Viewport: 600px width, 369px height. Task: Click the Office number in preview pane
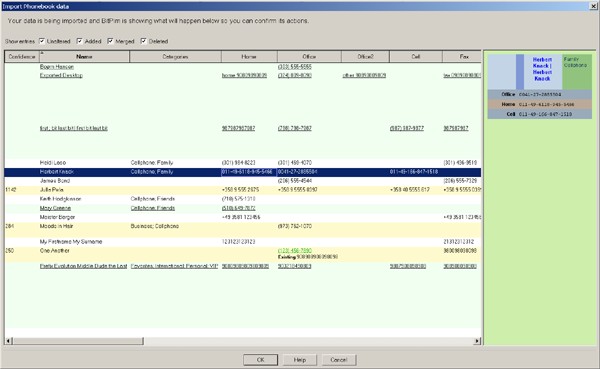[540, 95]
